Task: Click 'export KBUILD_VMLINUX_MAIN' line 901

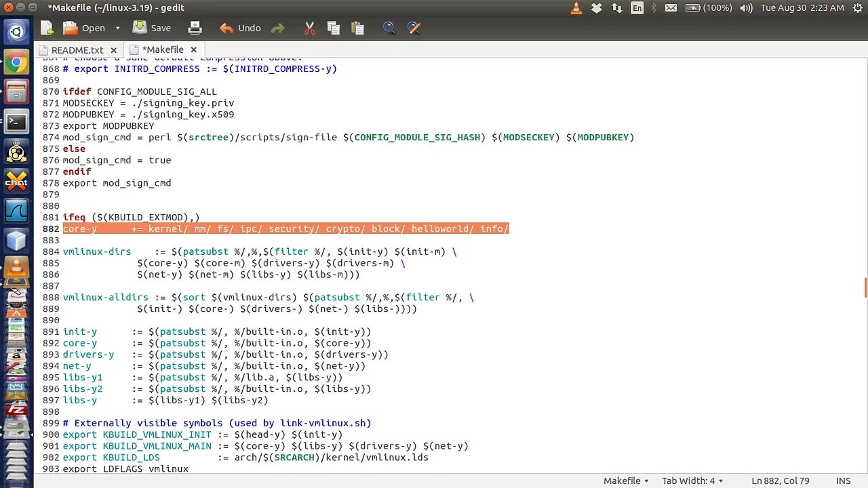Action: [x=266, y=446]
